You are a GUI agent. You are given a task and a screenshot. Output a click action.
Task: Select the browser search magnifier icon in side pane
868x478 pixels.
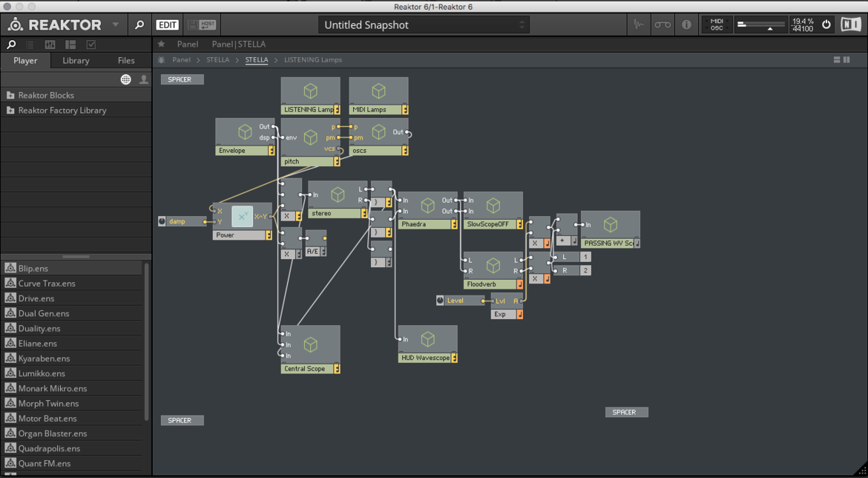11,45
